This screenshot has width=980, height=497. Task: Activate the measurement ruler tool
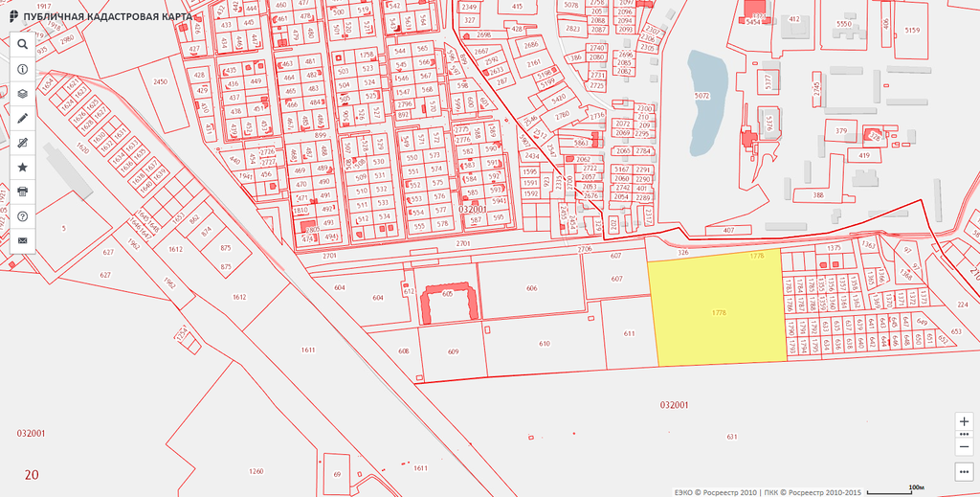22,143
